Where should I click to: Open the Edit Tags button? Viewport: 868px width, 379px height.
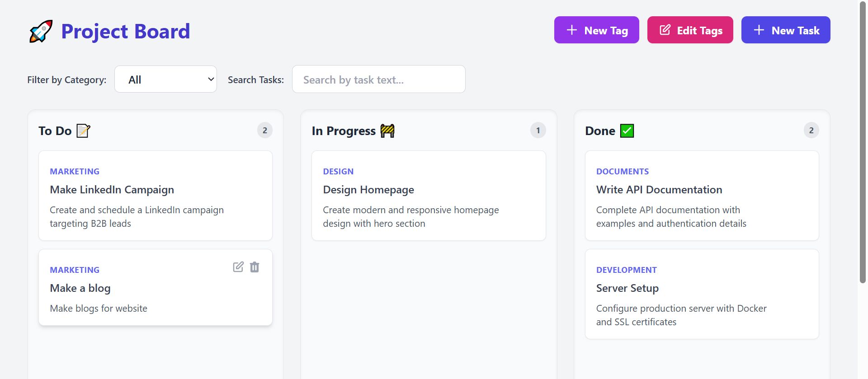click(x=690, y=30)
